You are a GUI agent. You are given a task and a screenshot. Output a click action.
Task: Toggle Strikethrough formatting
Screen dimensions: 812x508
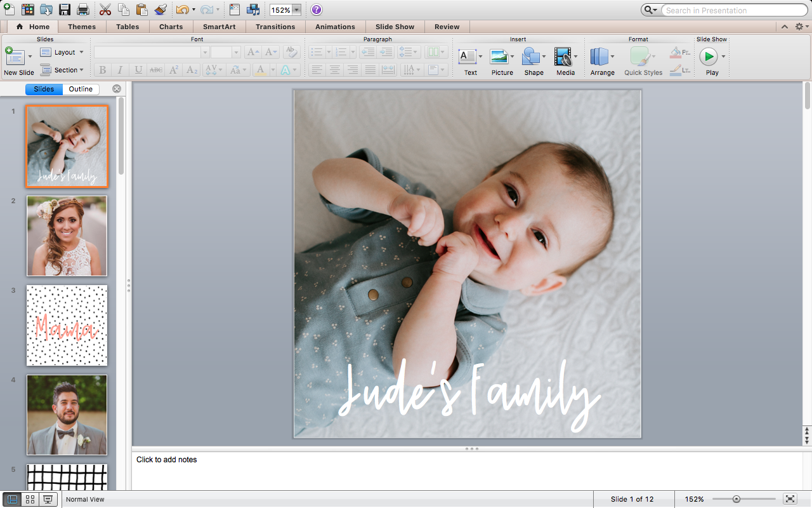tap(155, 70)
